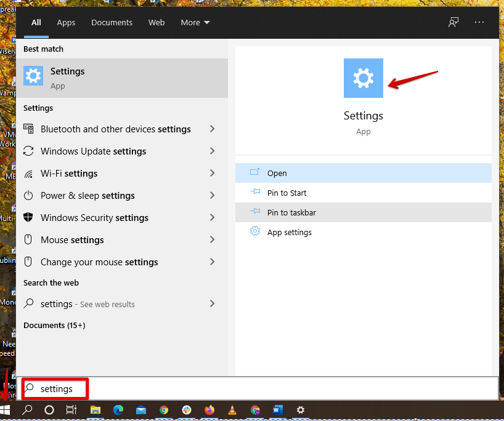This screenshot has width=504, height=421.
Task: Launch Firefox from the taskbar
Action: pyautogui.click(x=209, y=410)
